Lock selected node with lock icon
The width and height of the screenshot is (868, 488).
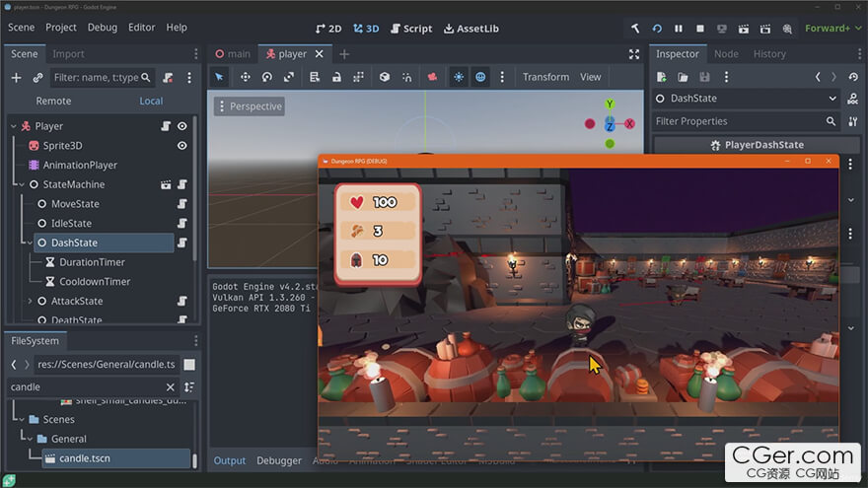point(336,77)
